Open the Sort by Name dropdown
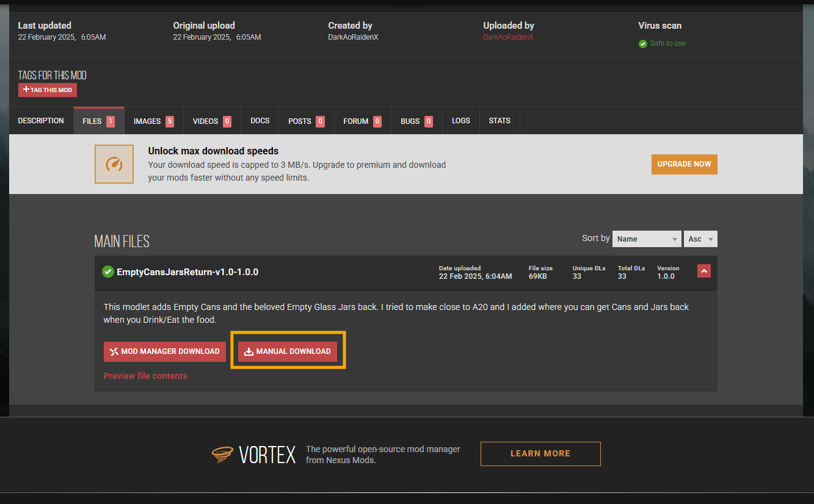This screenshot has height=504, width=814. 647,239
